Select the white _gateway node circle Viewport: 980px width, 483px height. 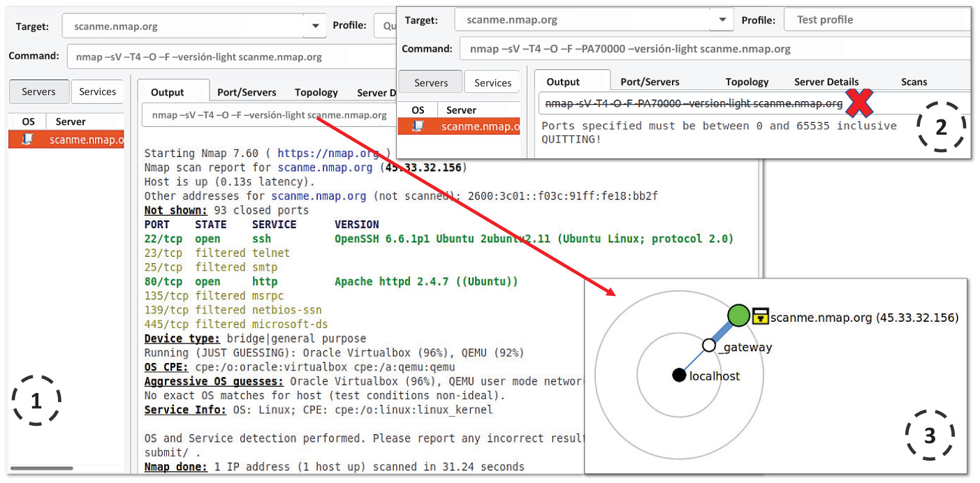tap(709, 345)
